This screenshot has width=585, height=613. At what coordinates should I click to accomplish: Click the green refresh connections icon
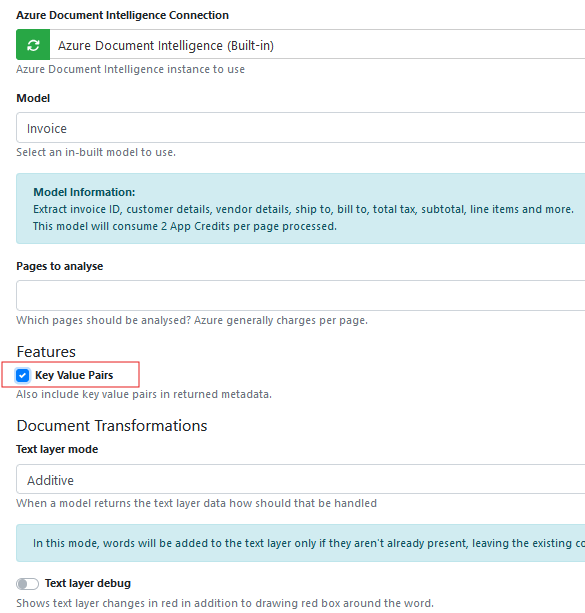pos(33,45)
